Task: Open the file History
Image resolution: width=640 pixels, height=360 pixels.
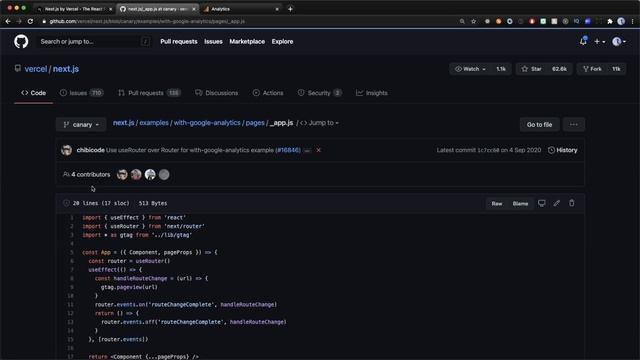Action: [562, 150]
